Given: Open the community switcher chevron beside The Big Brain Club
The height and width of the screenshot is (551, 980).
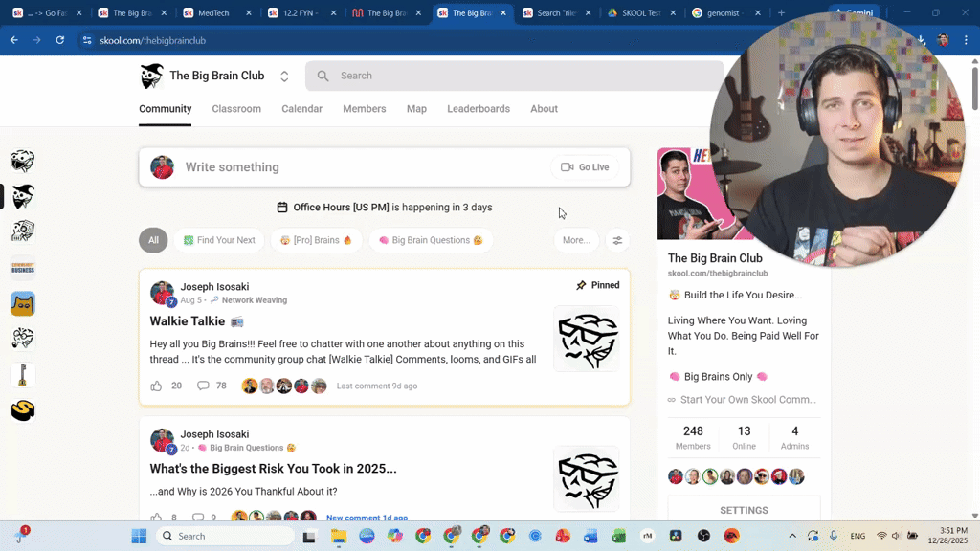Looking at the screenshot, I should [284, 77].
